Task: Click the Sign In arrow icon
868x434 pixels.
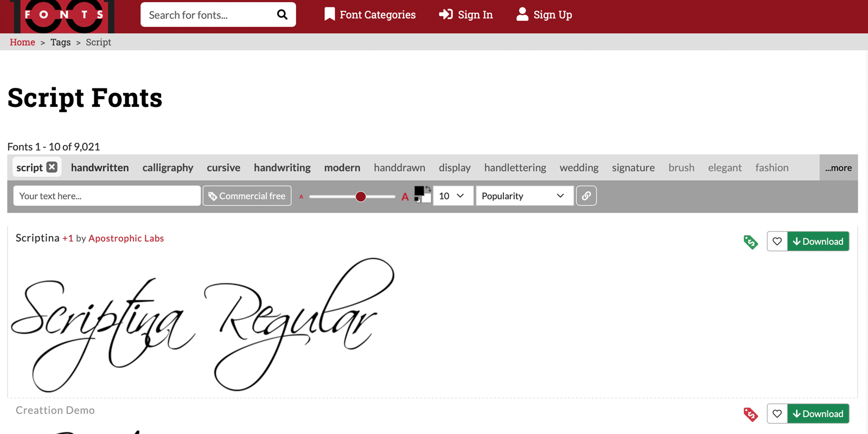Action: (x=446, y=15)
